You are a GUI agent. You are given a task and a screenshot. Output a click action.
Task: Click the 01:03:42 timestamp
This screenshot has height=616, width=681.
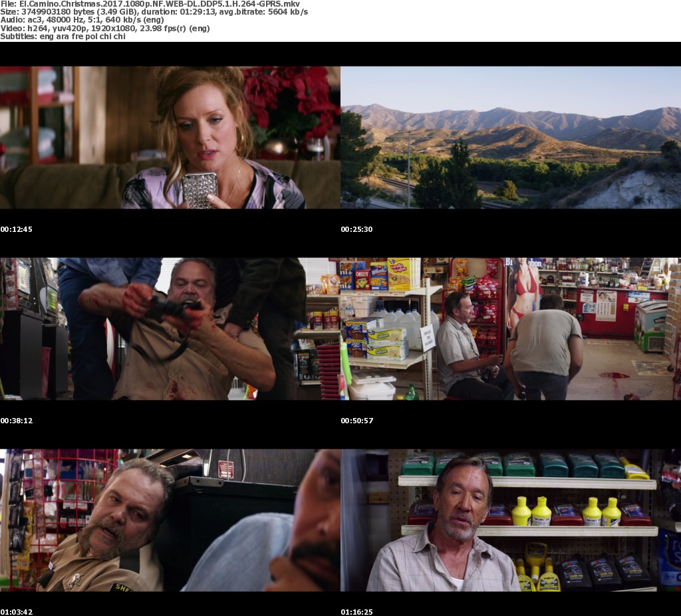[17, 611]
